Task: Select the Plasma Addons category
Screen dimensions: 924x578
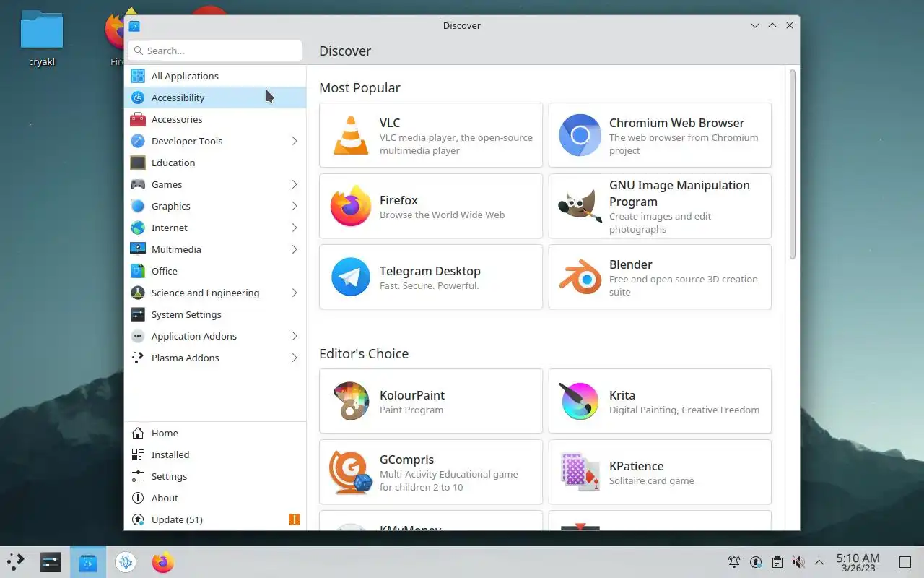Action: click(215, 358)
